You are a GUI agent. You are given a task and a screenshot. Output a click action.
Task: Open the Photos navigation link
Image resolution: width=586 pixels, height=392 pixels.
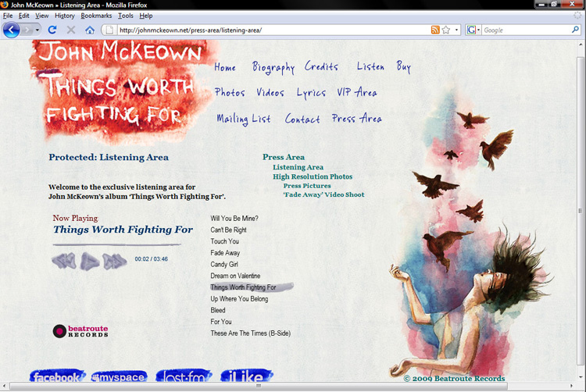[230, 92]
